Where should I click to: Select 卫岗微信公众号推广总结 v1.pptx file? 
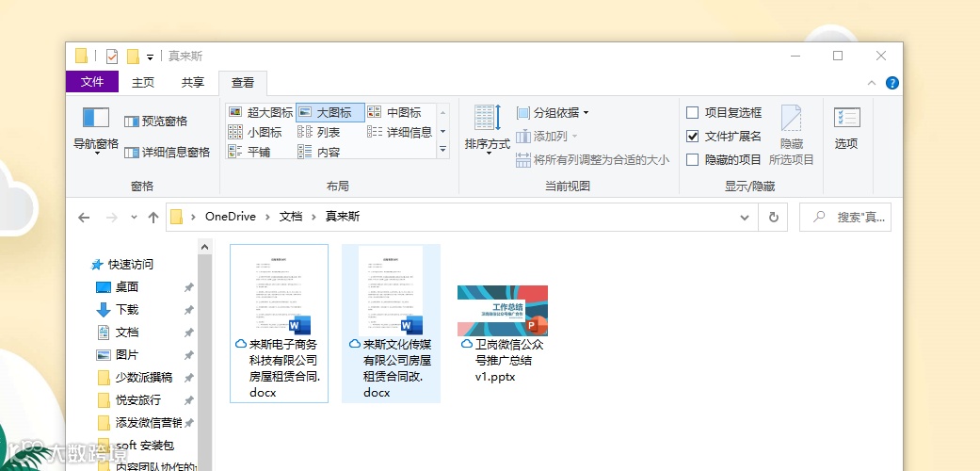point(503,333)
